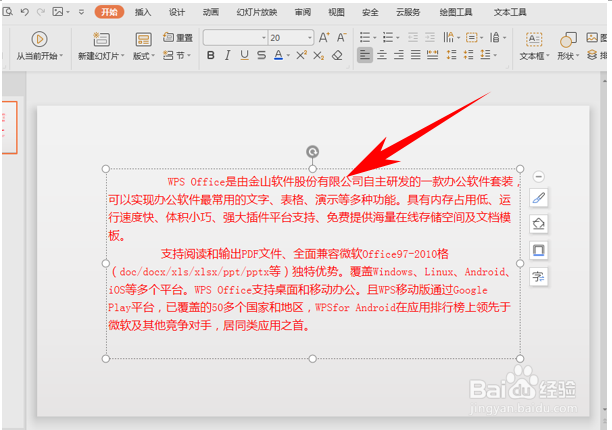
Task: Open the font color dropdown arrow
Action: 288,56
